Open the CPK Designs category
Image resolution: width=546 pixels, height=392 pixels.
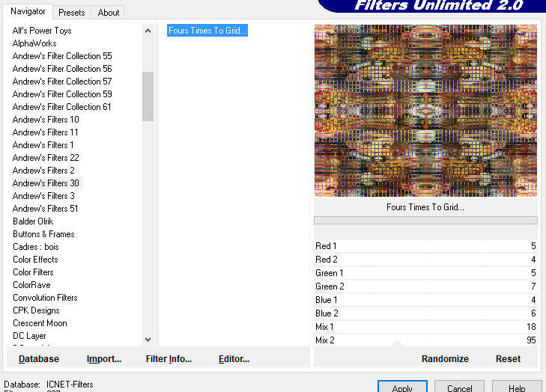tap(36, 310)
